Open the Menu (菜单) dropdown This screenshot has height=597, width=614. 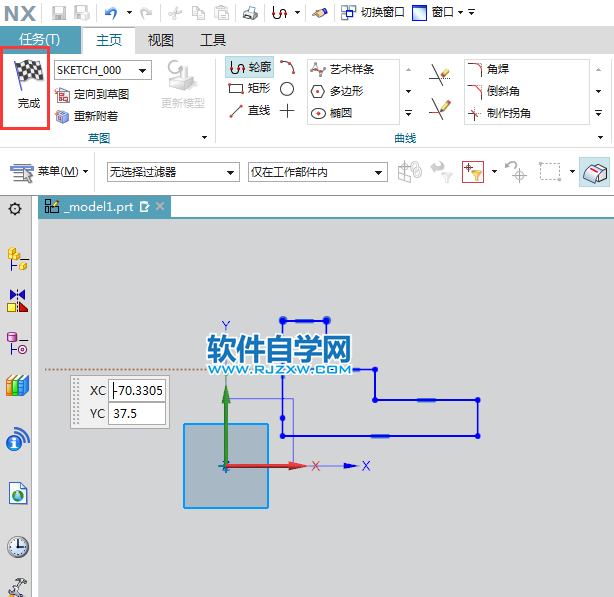pos(49,172)
